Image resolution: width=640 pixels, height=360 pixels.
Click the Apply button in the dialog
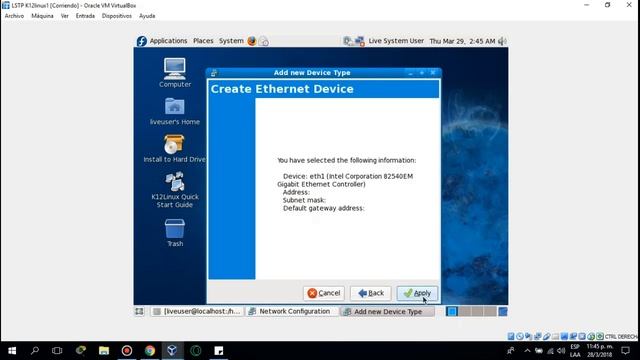pos(417,293)
